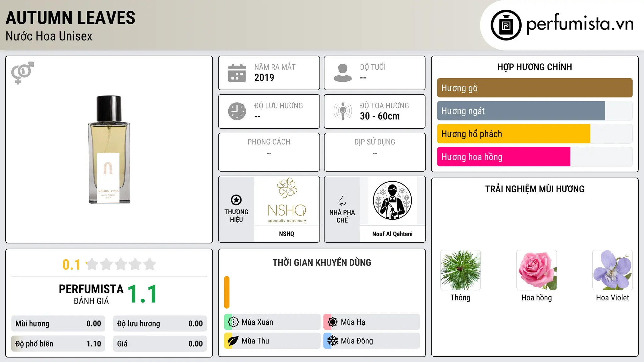Click the AUTUMN LEAVES title

coord(70,18)
